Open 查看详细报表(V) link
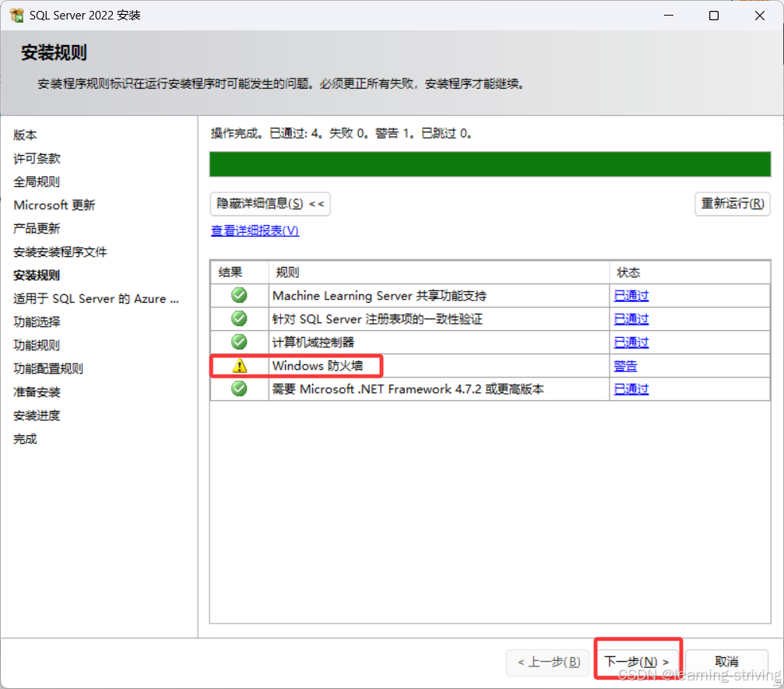Image resolution: width=784 pixels, height=689 pixels. pyautogui.click(x=255, y=230)
